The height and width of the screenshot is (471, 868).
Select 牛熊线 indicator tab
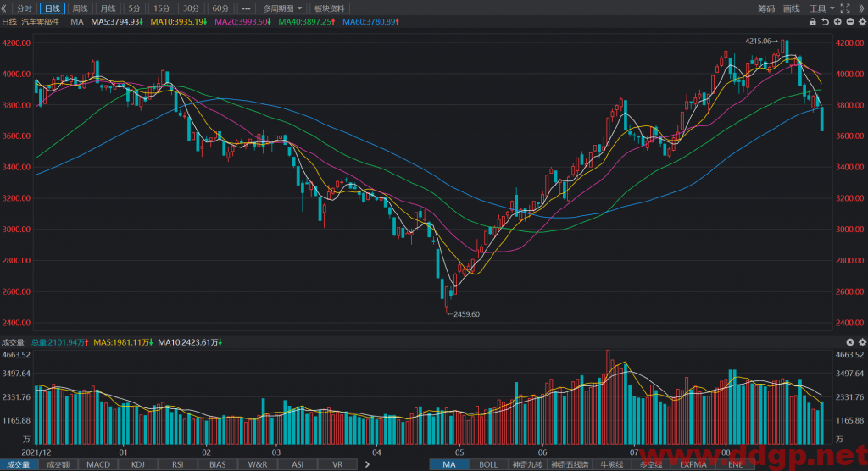point(612,464)
